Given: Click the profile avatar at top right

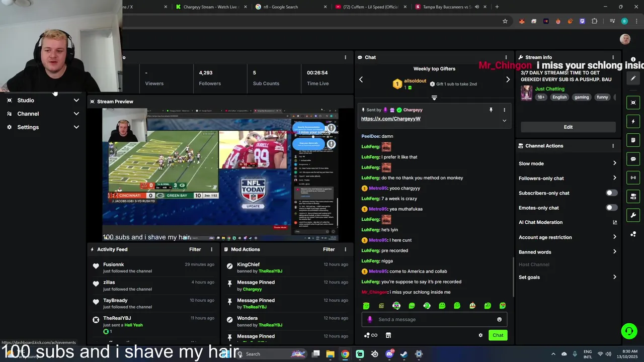Looking at the screenshot, I should tap(625, 39).
